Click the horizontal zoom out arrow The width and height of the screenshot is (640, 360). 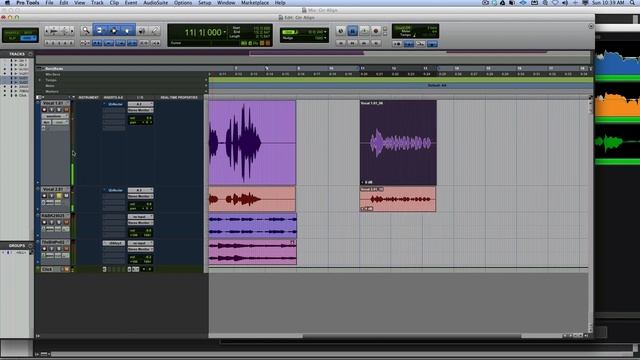click(x=48, y=31)
